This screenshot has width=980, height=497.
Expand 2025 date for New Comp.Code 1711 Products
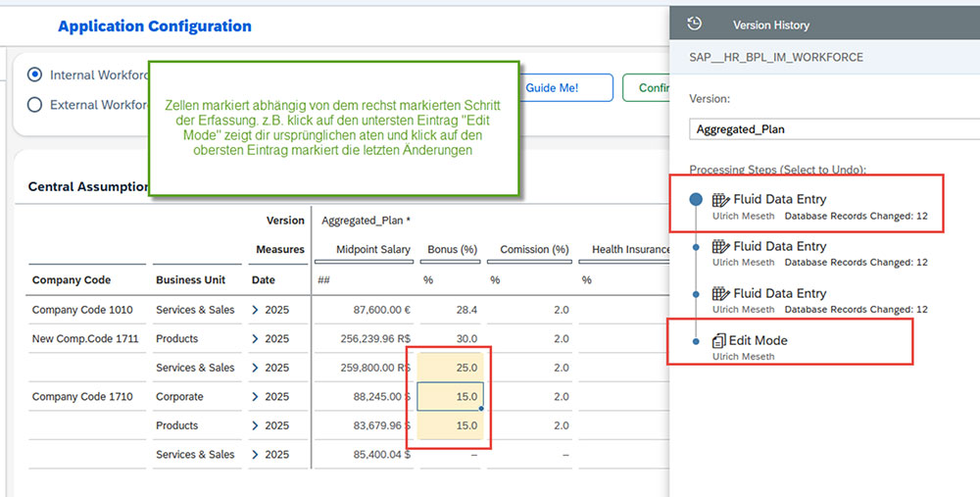pos(255,339)
